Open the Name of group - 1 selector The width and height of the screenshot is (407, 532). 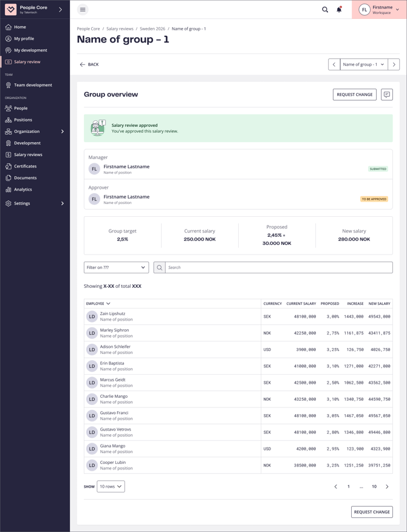click(363, 64)
